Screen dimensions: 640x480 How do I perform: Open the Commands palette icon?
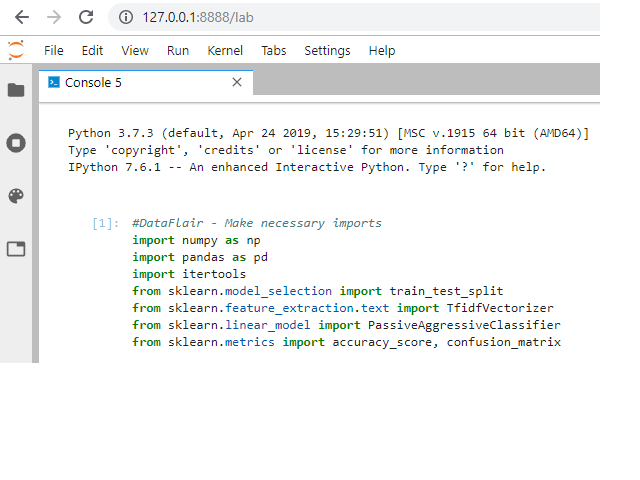pos(16,196)
